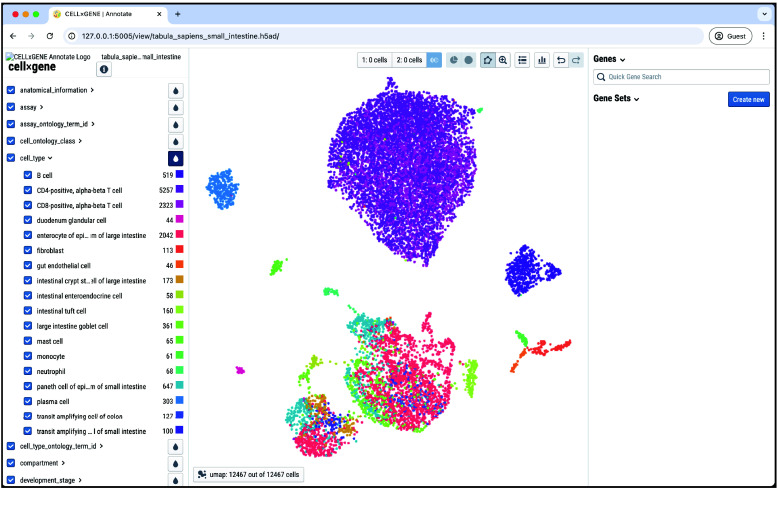Image resolution: width=778 pixels, height=512 pixels.
Task: Uncheck the fibroblast cell type
Action: 29,250
